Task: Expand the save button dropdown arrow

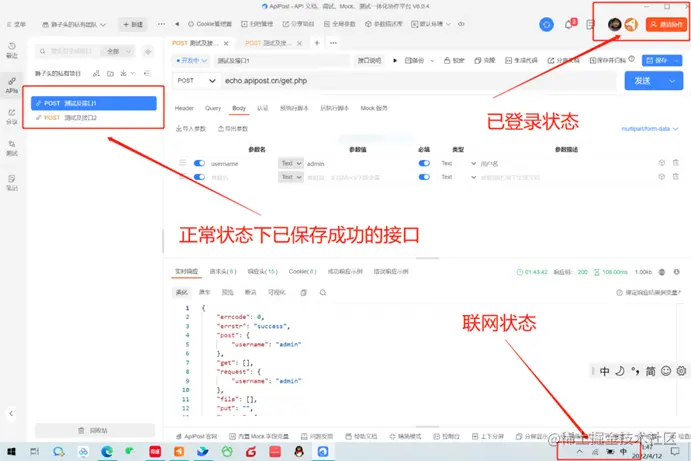Action: coord(677,60)
